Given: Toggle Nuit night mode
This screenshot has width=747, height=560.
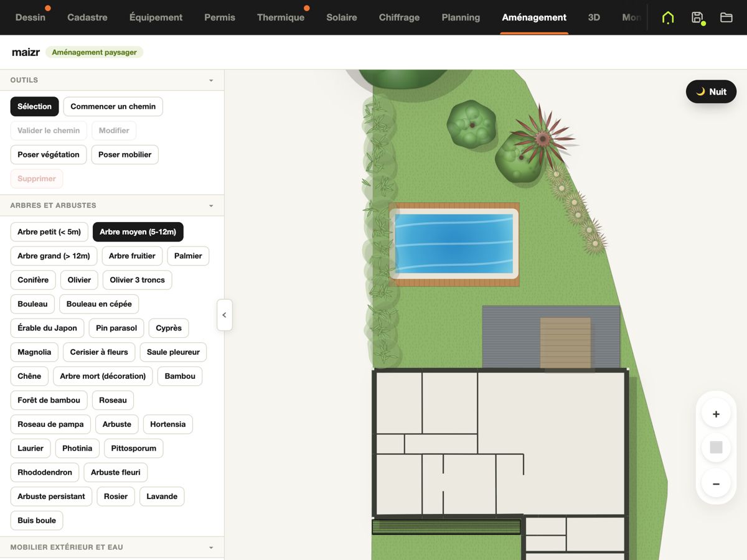Looking at the screenshot, I should [711, 91].
